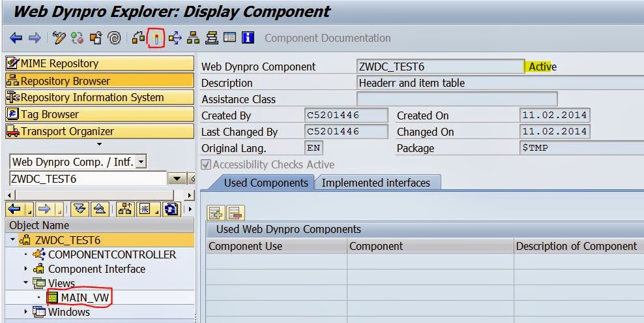Open the Repository Information System

(x=99, y=97)
